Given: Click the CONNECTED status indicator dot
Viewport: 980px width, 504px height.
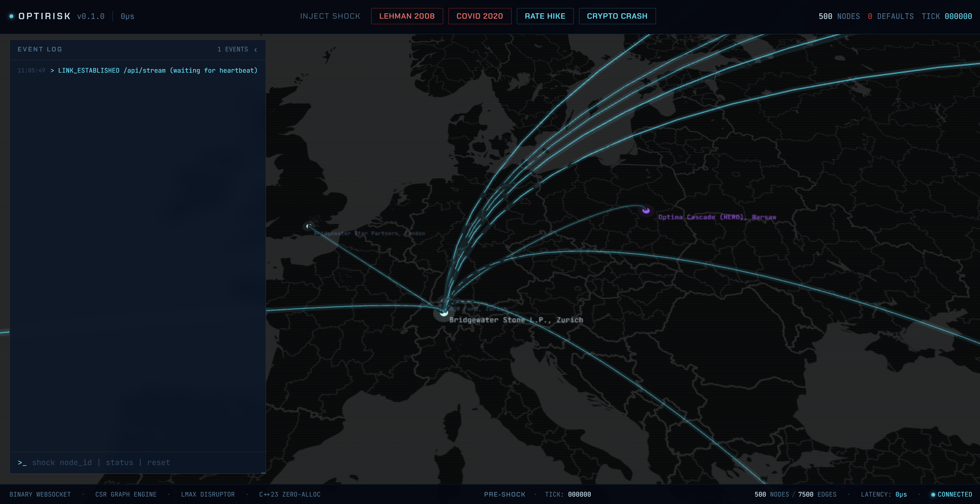Looking at the screenshot, I should click(x=933, y=495).
